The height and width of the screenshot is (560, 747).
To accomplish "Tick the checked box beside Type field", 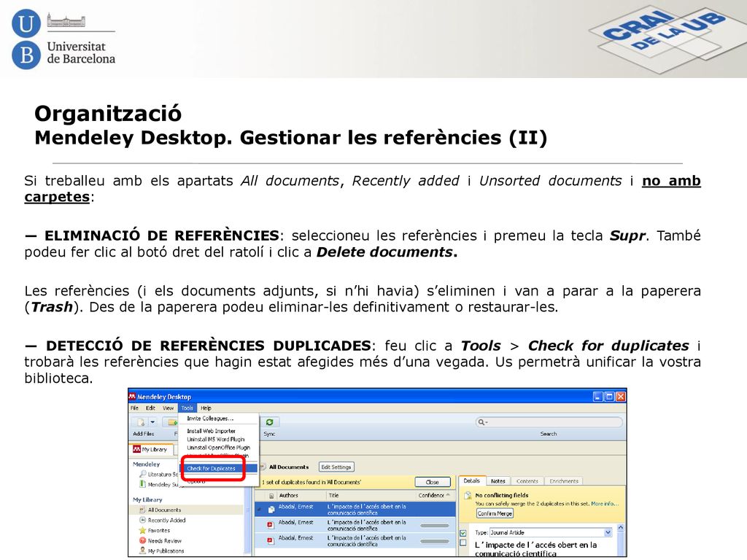I will 463,533.
